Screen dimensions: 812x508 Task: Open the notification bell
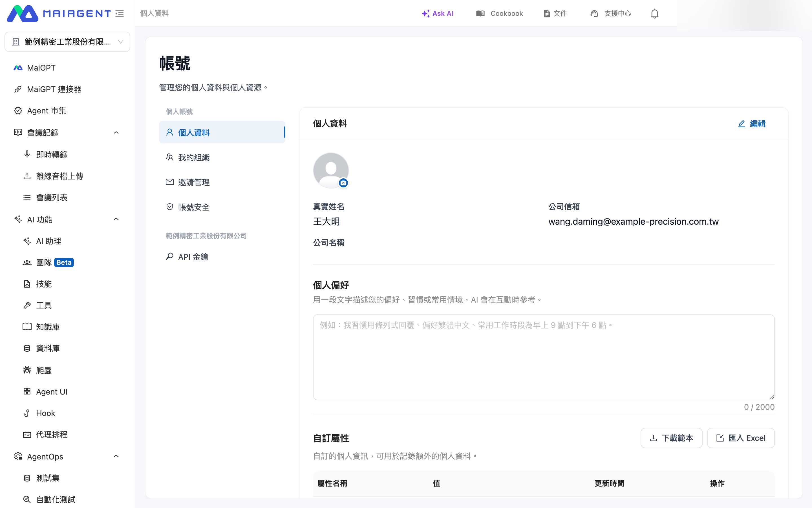(x=655, y=14)
